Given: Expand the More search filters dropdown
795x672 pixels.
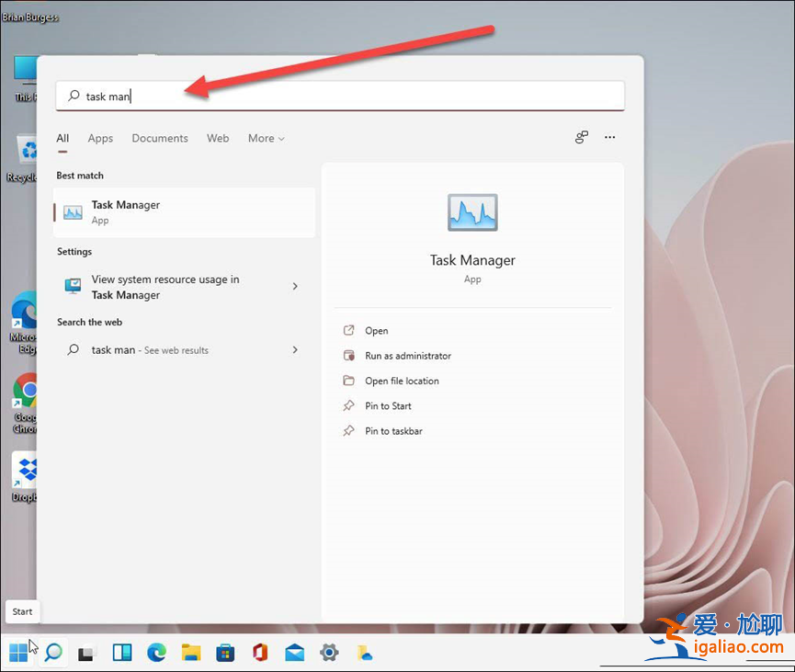Looking at the screenshot, I should tap(266, 138).
